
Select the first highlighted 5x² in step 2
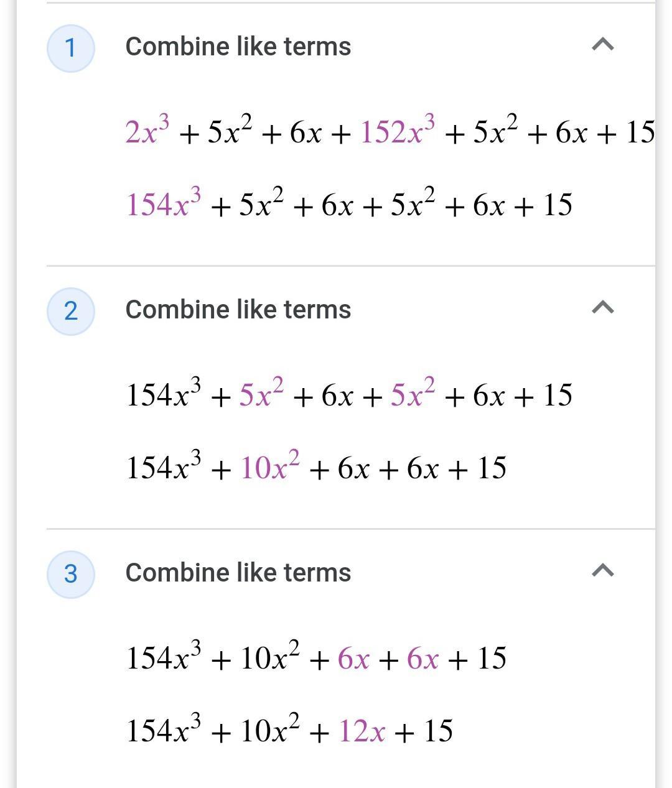click(261, 393)
